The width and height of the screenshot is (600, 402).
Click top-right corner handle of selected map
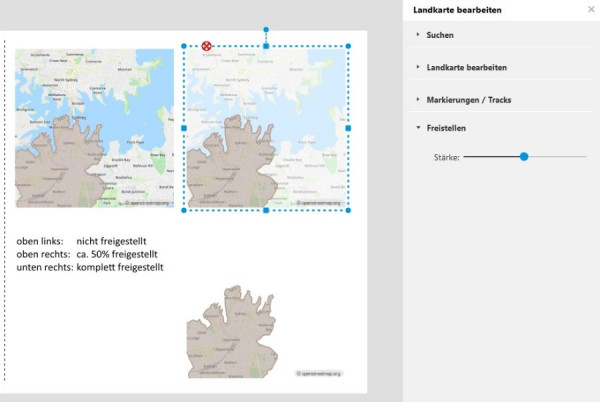348,46
